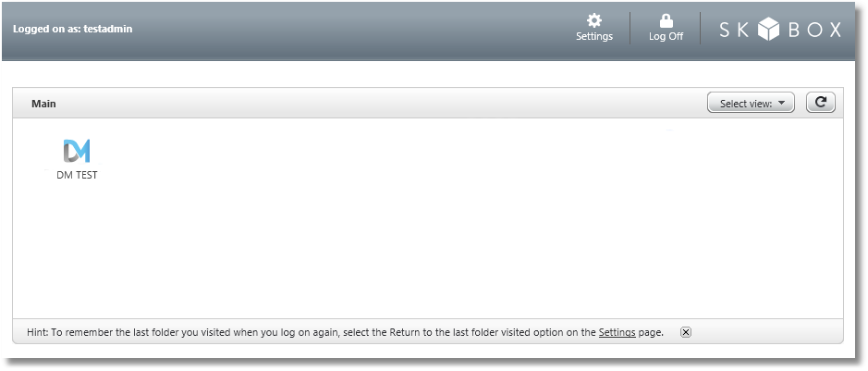
Task: Click the letters S K in the logo
Action: click(x=735, y=30)
